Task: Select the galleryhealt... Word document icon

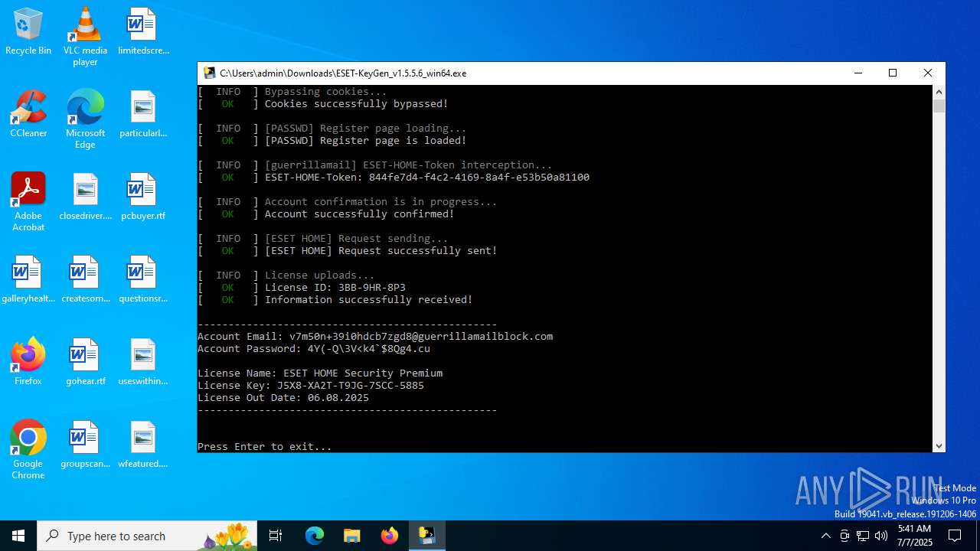Action: tap(28, 280)
